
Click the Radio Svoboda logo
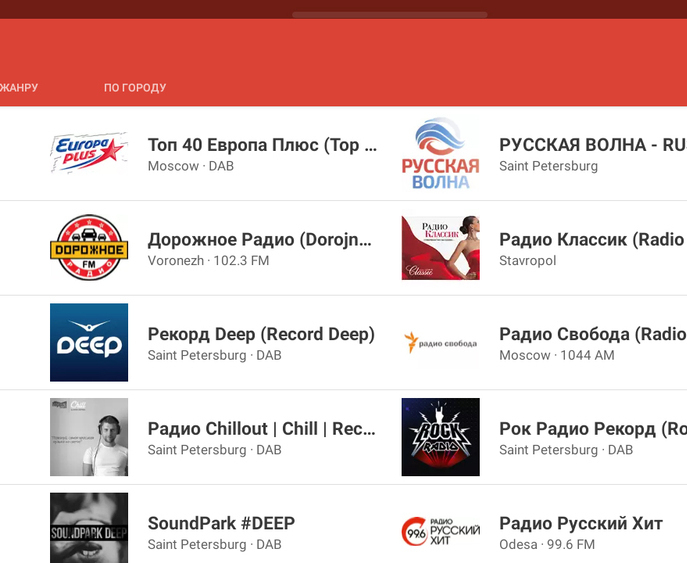pyautogui.click(x=440, y=342)
